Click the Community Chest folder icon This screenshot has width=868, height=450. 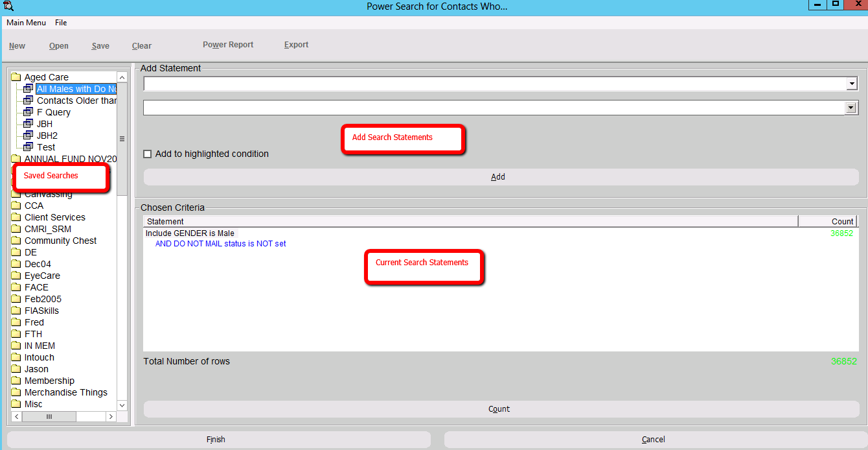[16, 241]
